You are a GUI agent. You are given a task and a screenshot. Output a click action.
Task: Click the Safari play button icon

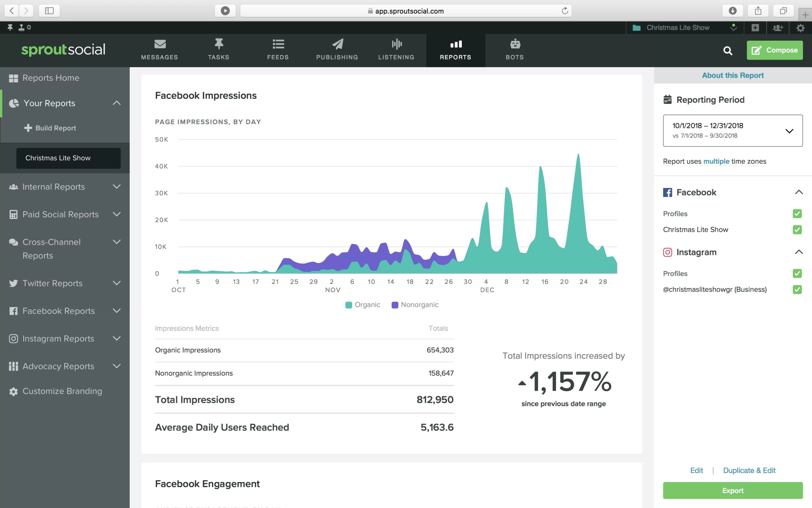click(225, 11)
